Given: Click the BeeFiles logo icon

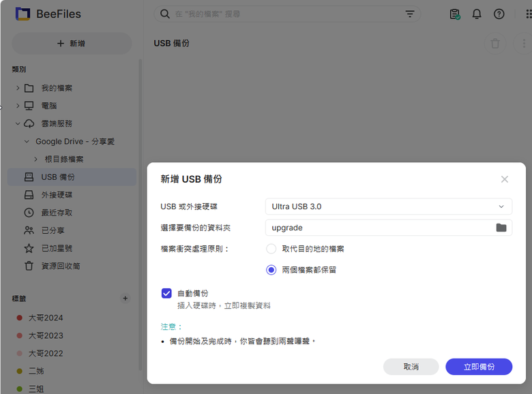Looking at the screenshot, I should pyautogui.click(x=23, y=14).
